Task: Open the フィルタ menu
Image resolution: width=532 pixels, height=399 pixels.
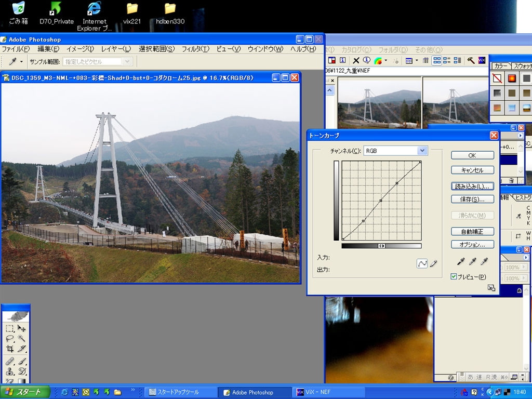Action: [x=195, y=49]
